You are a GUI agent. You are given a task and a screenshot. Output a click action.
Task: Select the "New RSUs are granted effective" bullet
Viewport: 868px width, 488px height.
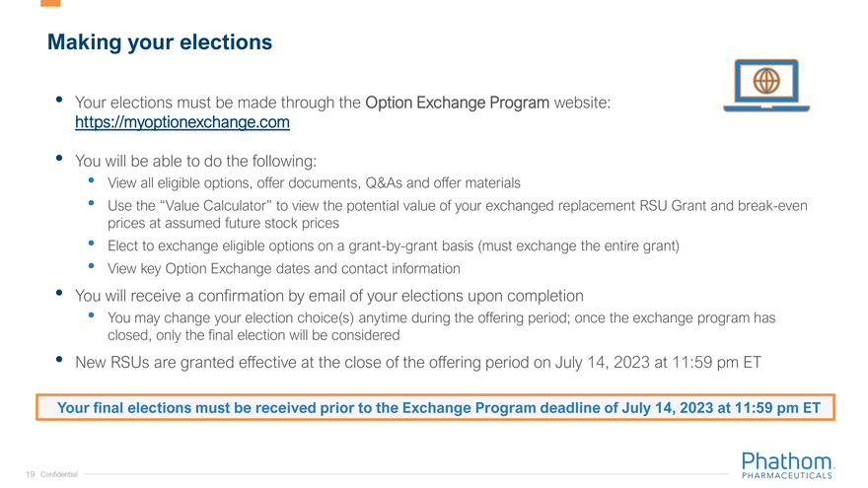point(418,362)
